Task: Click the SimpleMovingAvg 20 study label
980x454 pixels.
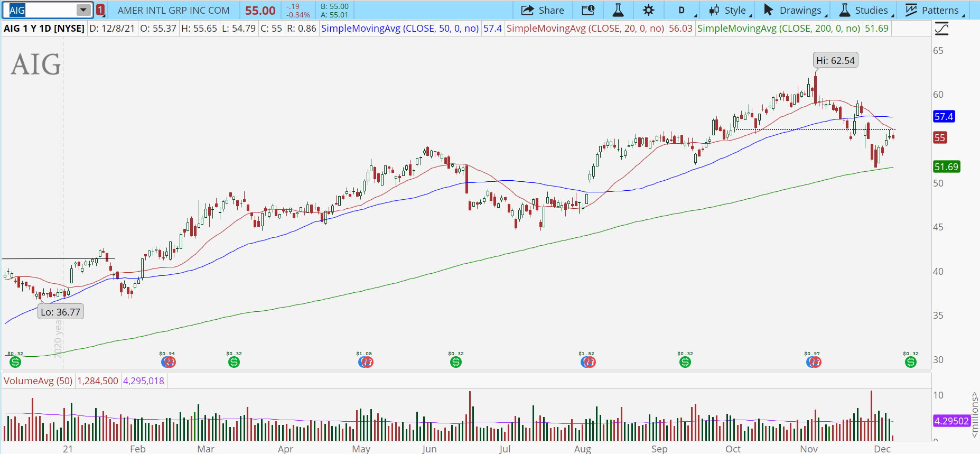Action: point(585,29)
